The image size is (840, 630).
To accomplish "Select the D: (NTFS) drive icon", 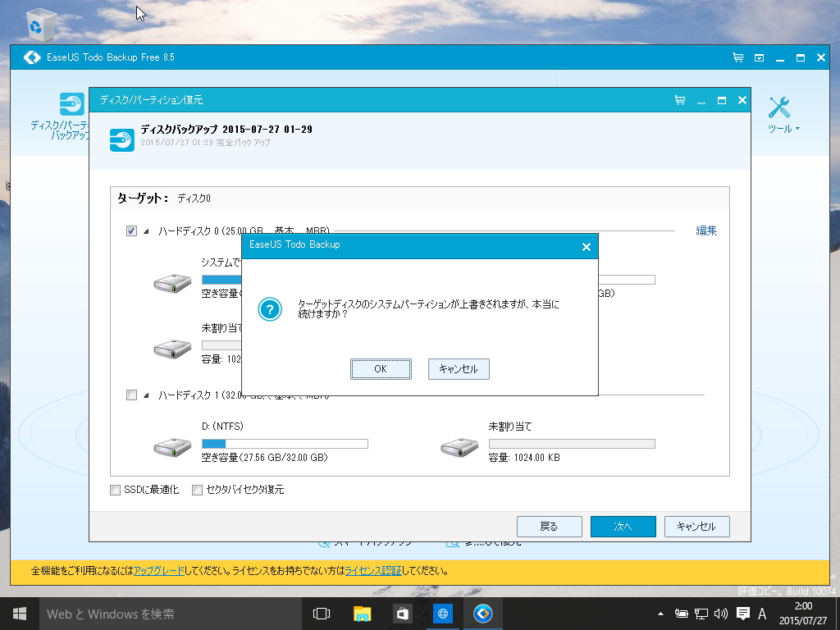I will tap(172, 447).
